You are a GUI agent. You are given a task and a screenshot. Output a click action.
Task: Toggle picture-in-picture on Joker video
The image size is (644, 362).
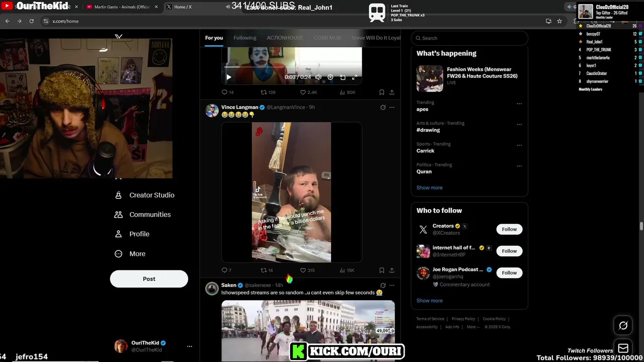coord(343,77)
